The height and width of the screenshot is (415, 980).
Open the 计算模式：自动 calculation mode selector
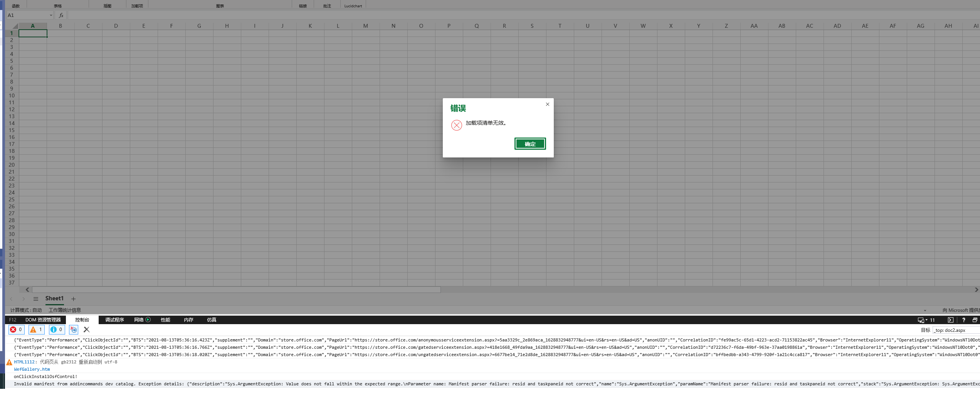tap(25, 310)
